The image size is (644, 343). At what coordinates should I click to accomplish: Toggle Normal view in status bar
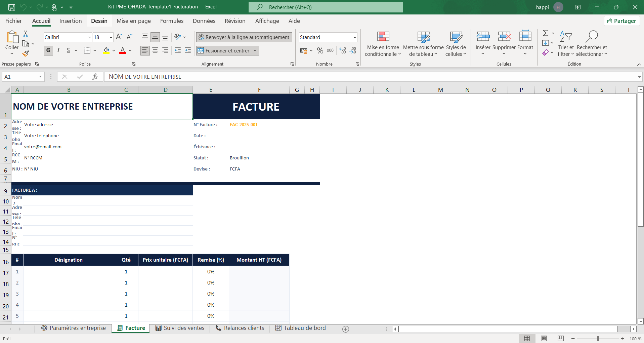tap(527, 339)
